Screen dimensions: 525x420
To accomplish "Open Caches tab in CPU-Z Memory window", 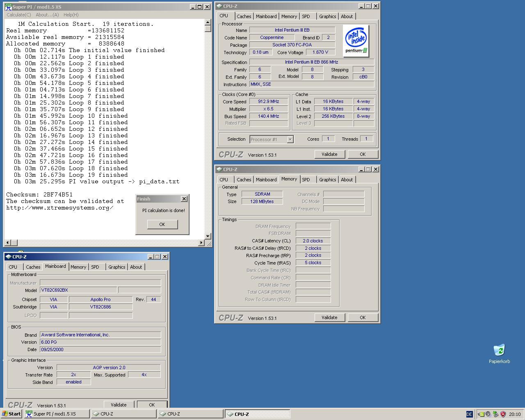I will 244,180.
